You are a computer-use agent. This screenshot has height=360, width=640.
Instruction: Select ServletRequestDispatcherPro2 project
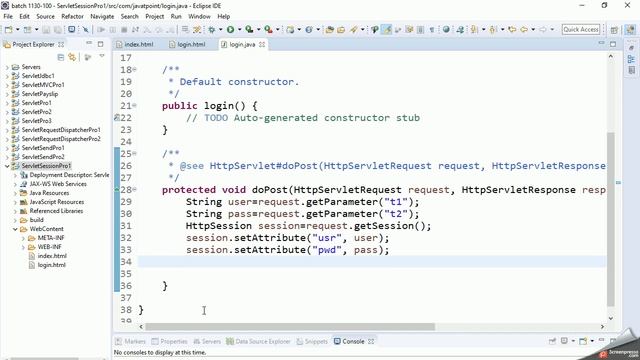click(x=61, y=139)
